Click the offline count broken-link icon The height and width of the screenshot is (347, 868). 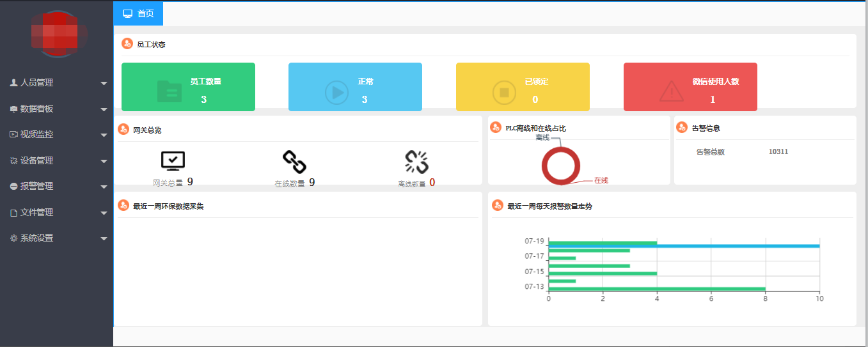point(416,162)
